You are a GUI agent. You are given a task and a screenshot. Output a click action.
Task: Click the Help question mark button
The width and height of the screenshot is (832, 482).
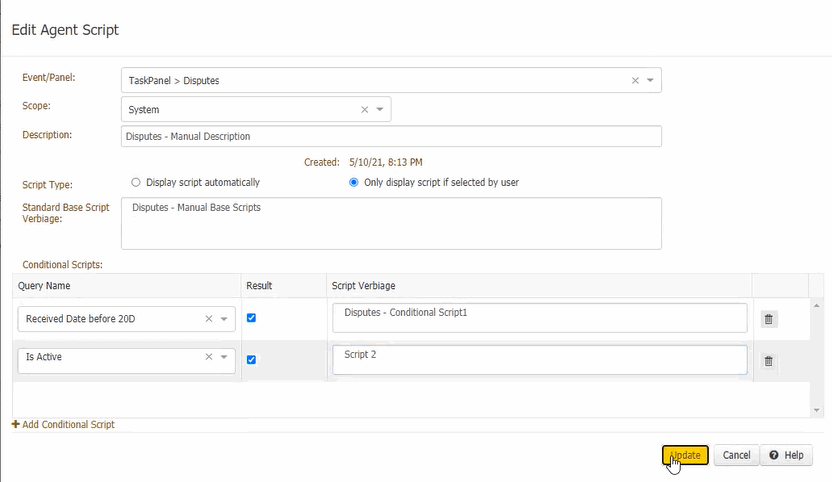pos(786,455)
